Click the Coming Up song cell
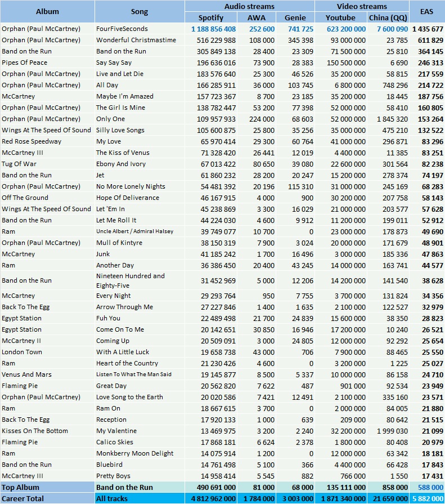Viewport: 445px width, 504px height. click(x=140, y=340)
